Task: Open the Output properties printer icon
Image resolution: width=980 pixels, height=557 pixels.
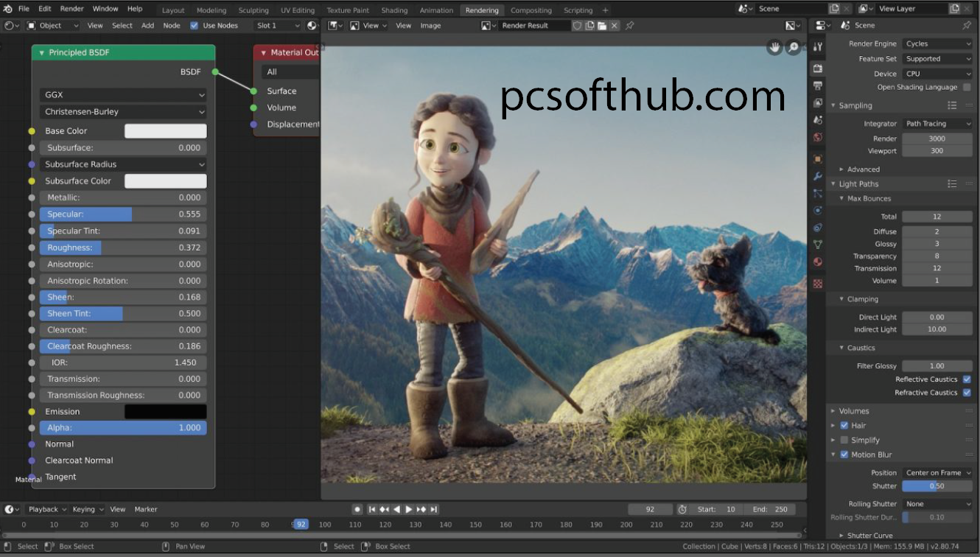Action: tap(817, 86)
